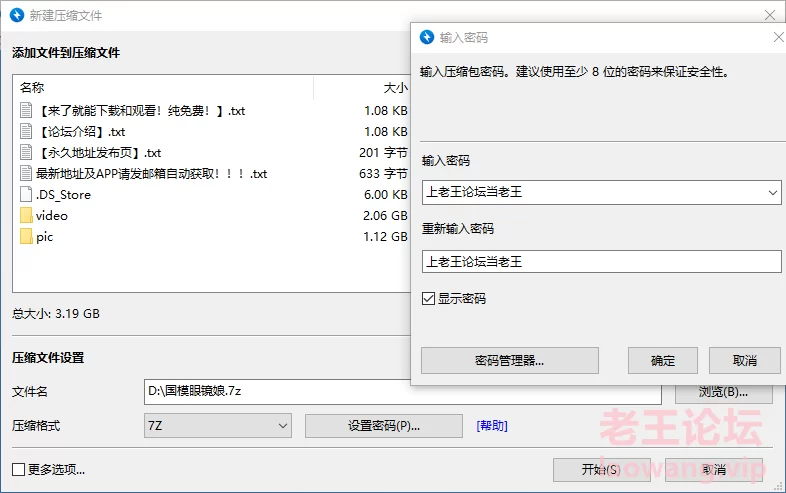Image resolution: width=786 pixels, height=493 pixels.
Task: Select 最新地址及APP请发邮箱自动获取！！！.txt name
Action: (151, 174)
